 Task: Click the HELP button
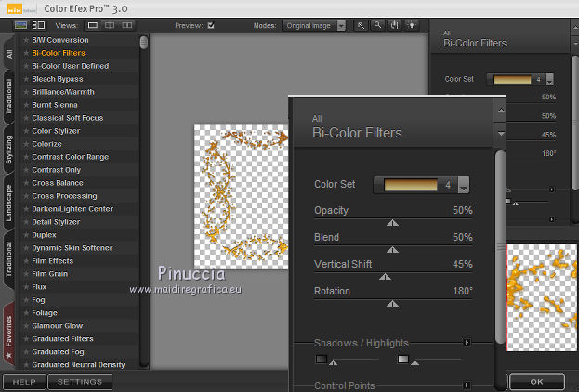[x=24, y=382]
